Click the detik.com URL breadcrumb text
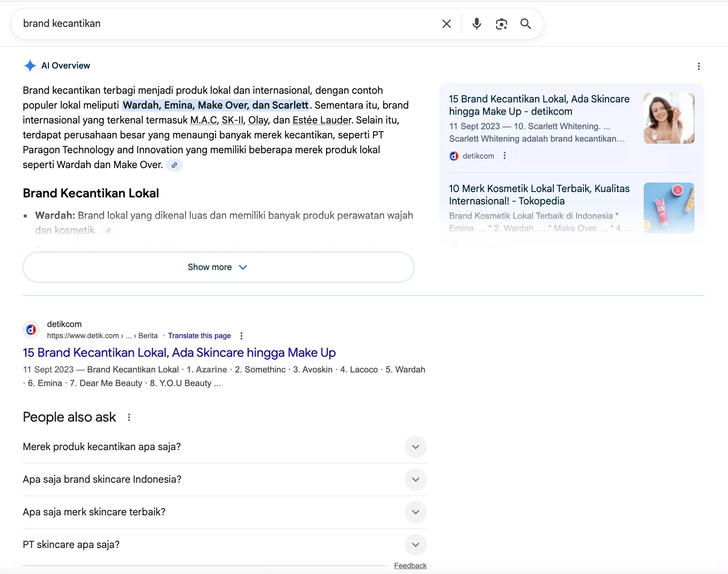Image resolution: width=728 pixels, height=574 pixels. pos(102,336)
